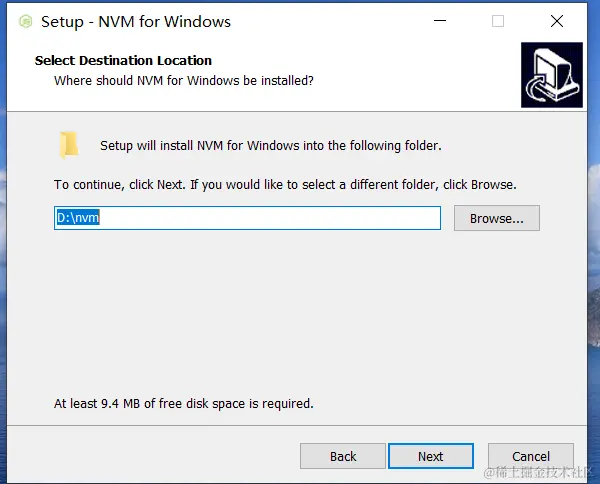Close the NVM Setup window
The width and height of the screenshot is (600, 484).
pos(556,21)
